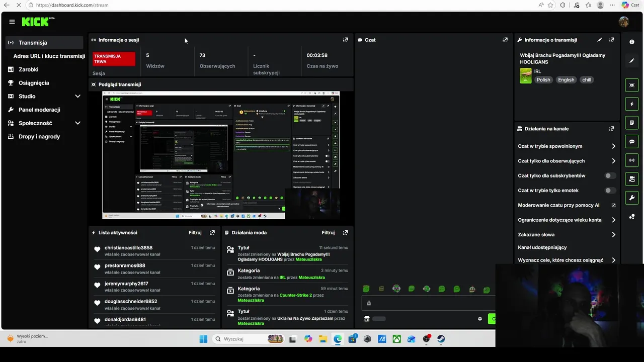Click the Zarobki icon in left sidebar

click(x=11, y=69)
